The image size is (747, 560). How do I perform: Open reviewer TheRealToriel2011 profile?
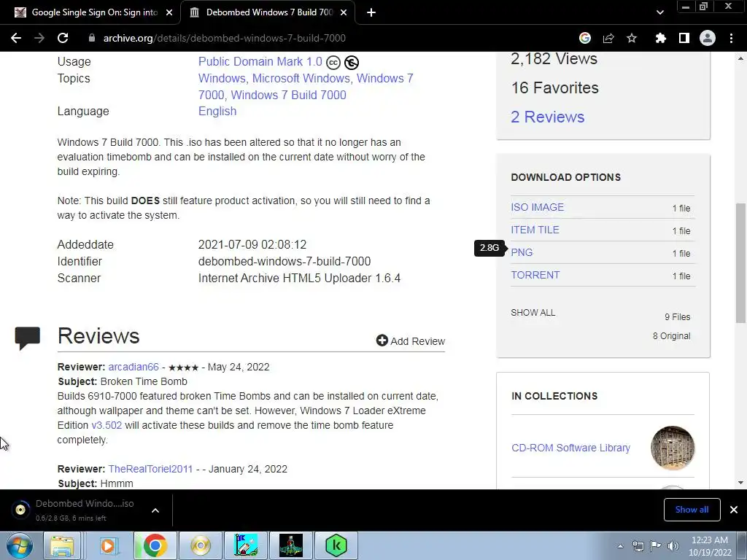click(150, 469)
